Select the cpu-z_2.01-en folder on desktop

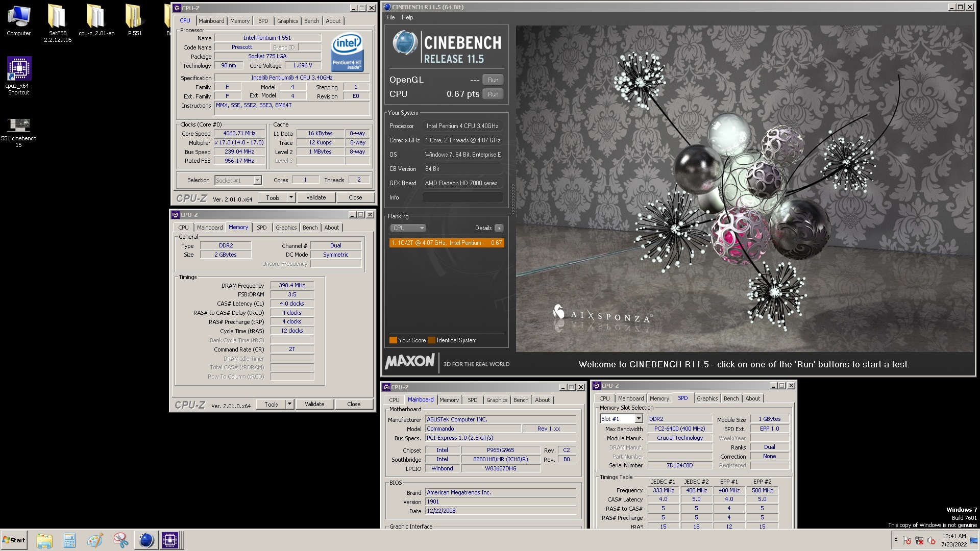pyautogui.click(x=96, y=20)
